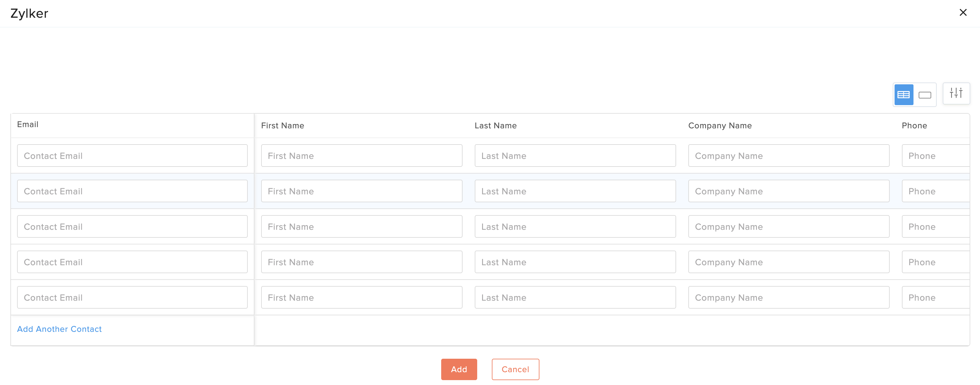Image resolution: width=980 pixels, height=385 pixels.
Task: Close the Zylker dialog
Action: pyautogui.click(x=963, y=13)
